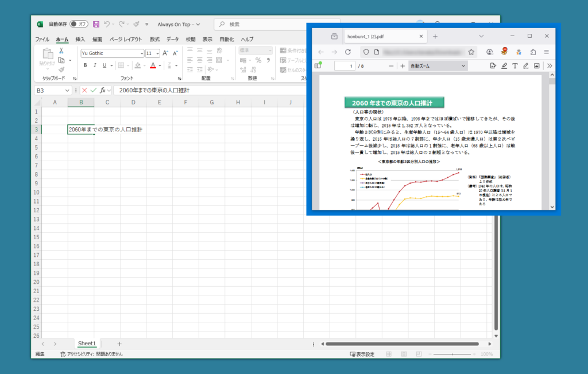Save the workbook with the floppy disk icon

click(96, 24)
